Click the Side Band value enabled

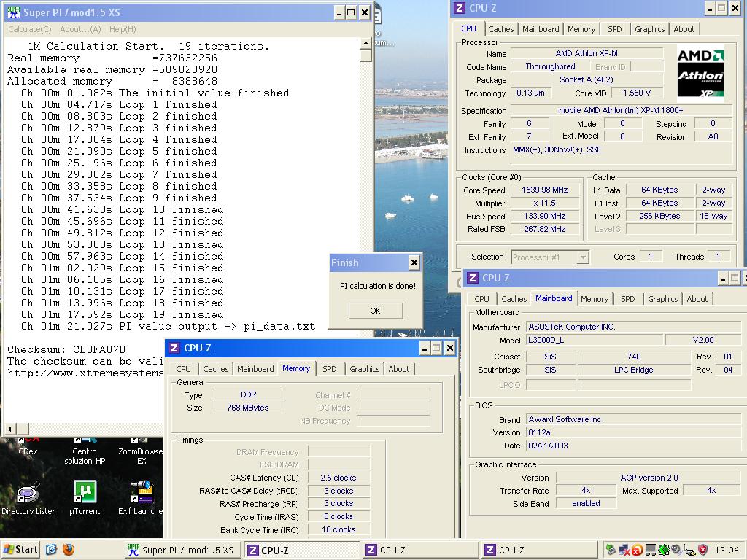pos(586,503)
